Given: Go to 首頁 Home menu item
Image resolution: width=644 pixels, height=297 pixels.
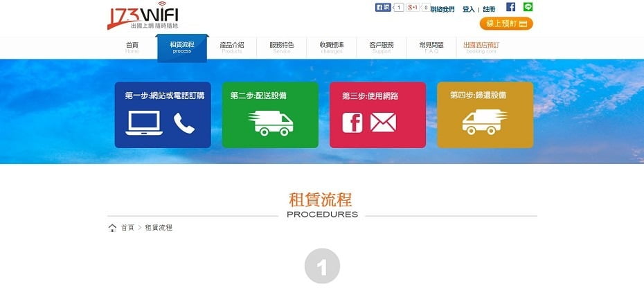Looking at the screenshot, I should (x=132, y=47).
